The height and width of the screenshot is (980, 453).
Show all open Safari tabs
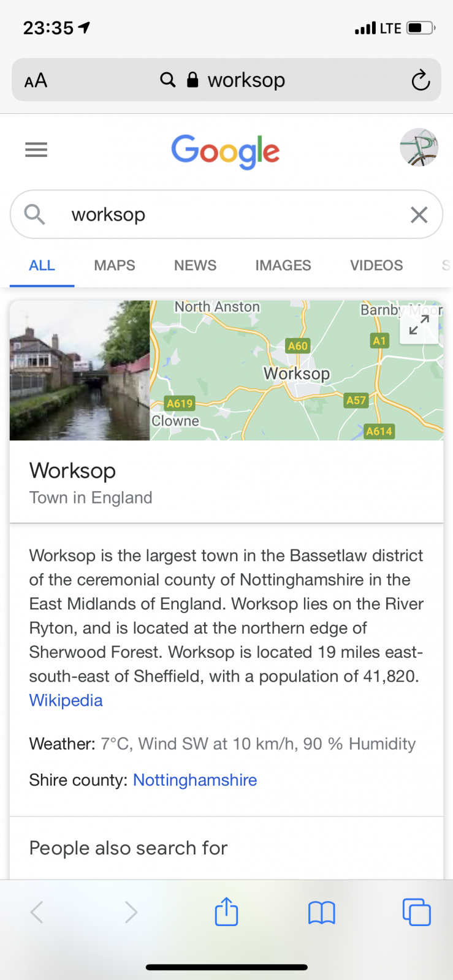pyautogui.click(x=416, y=912)
